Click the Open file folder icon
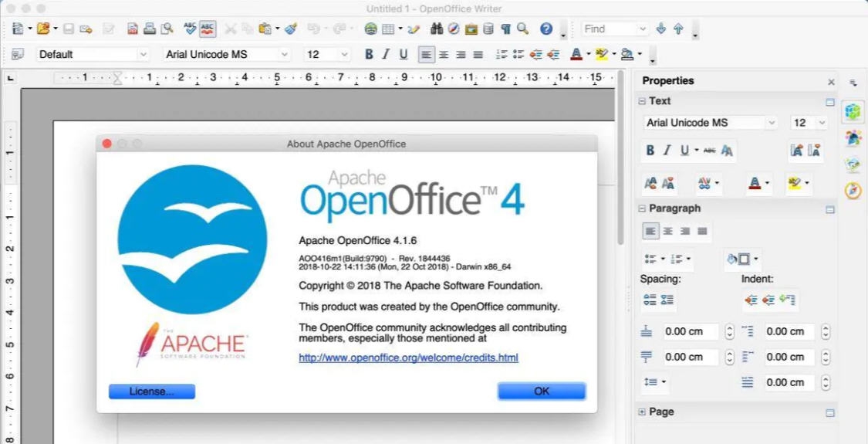 point(43,29)
